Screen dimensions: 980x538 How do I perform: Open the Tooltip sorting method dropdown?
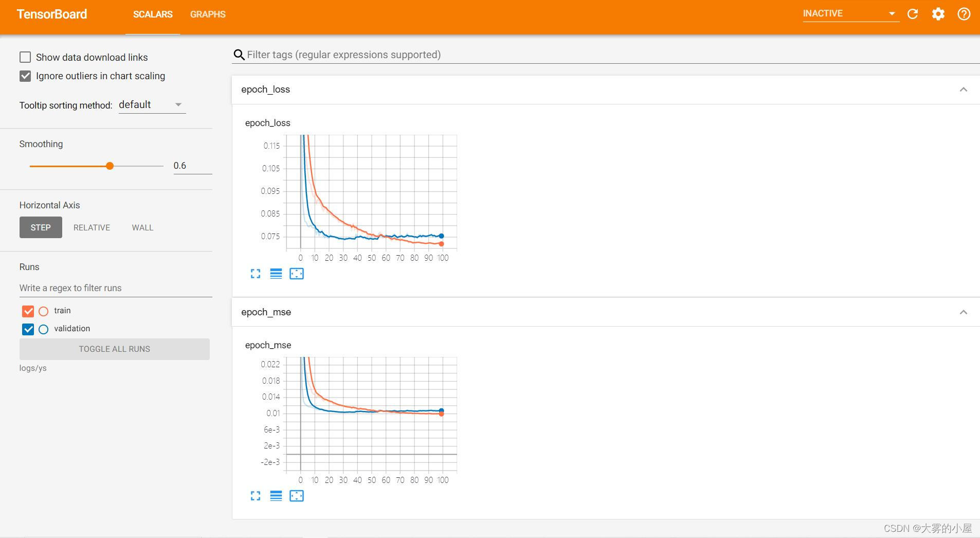click(152, 105)
